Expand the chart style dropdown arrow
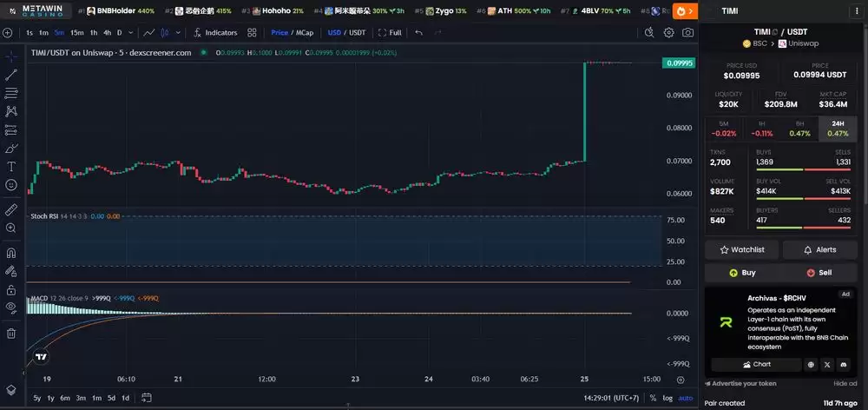 (x=178, y=33)
